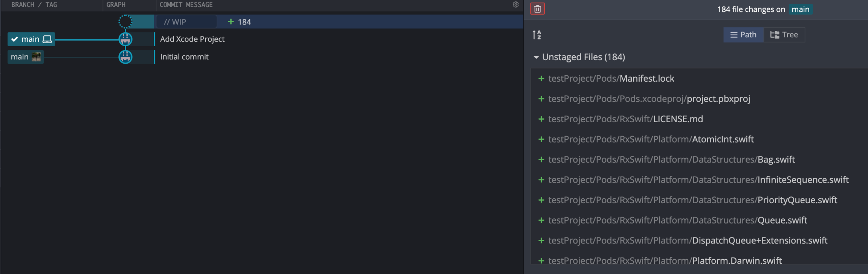The height and width of the screenshot is (274, 868).
Task: Collapse the Unstaged Files section
Action: tap(536, 57)
